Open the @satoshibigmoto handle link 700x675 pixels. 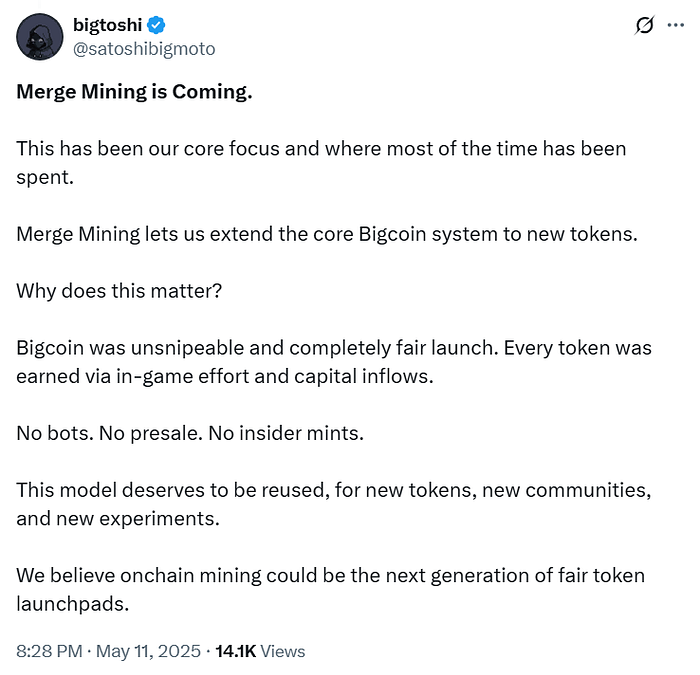[144, 49]
